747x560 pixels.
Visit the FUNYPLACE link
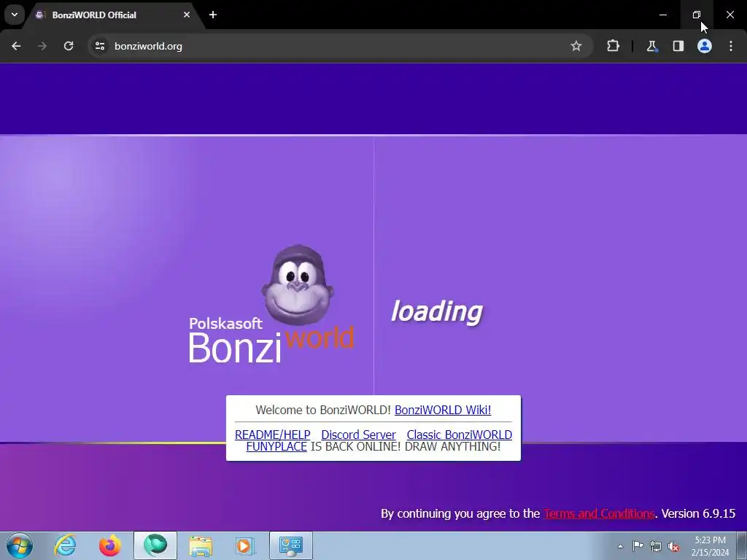coord(276,447)
